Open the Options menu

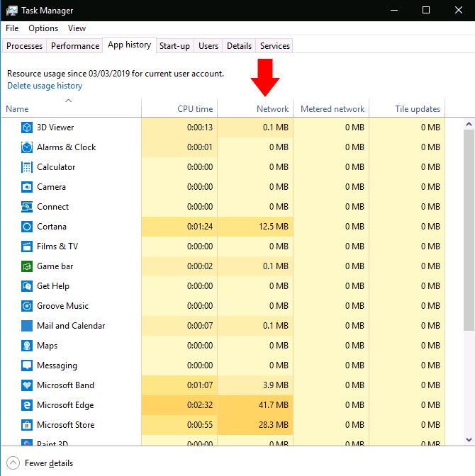[43, 28]
